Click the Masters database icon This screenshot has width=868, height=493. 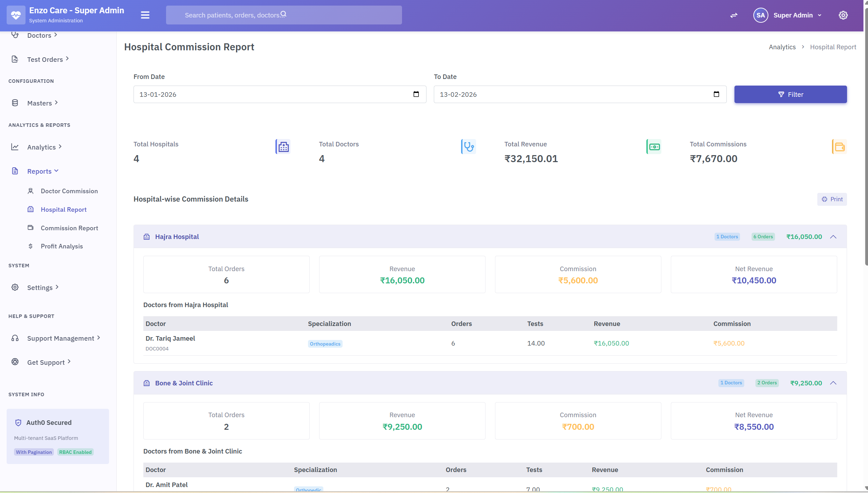click(15, 102)
